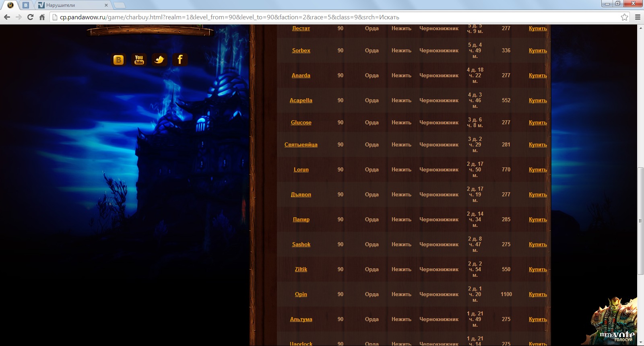Viewport: 644px width, 346px height.
Task: Click the scrollbar up arrow
Action: click(640, 28)
